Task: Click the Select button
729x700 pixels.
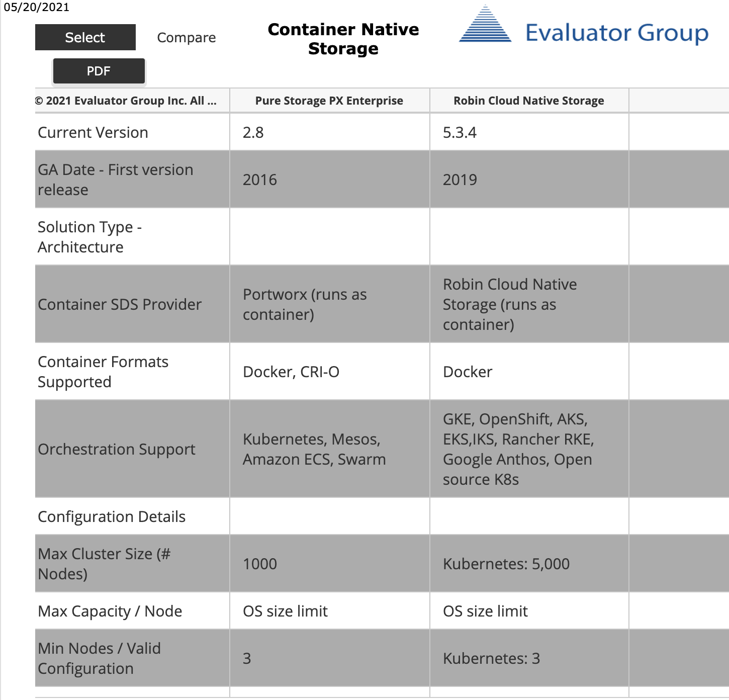Action: point(85,37)
